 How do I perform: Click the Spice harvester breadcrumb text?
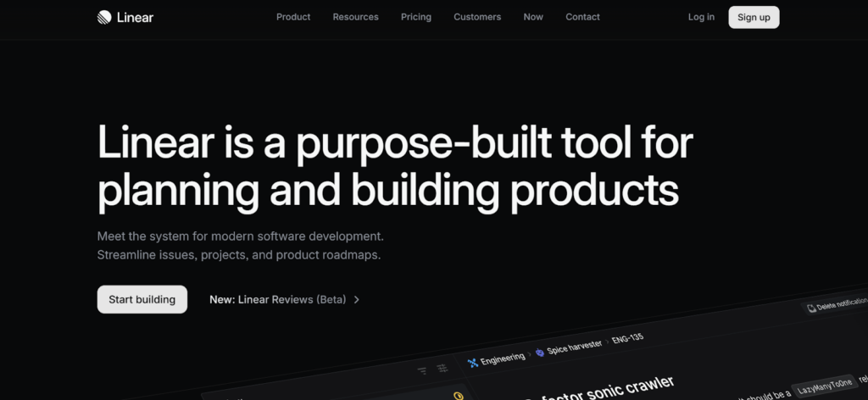click(x=575, y=347)
